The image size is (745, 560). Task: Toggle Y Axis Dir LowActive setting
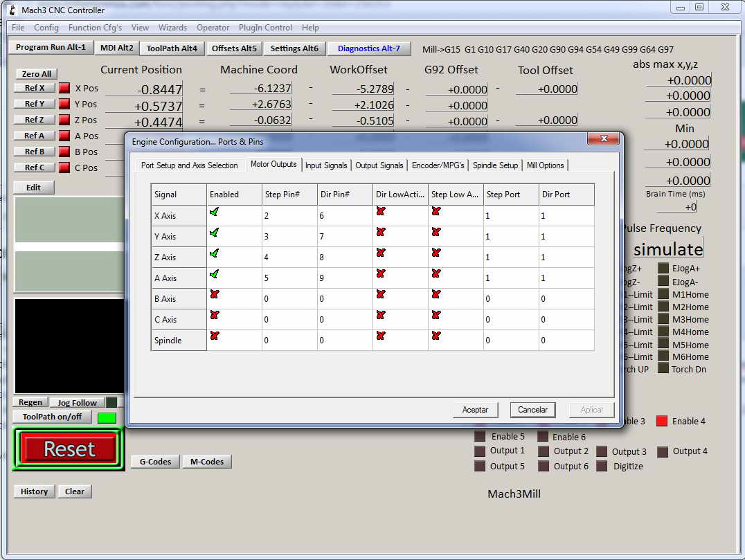[381, 233]
